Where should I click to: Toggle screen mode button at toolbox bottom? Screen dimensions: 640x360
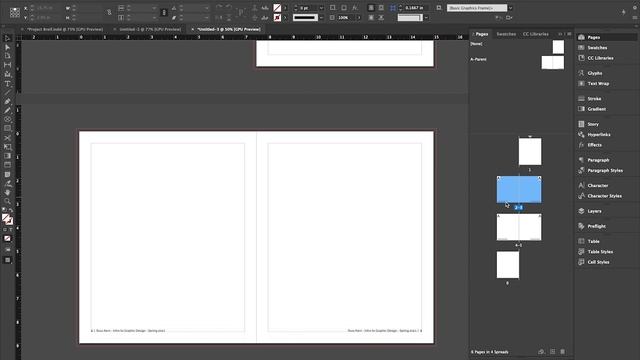click(7, 260)
